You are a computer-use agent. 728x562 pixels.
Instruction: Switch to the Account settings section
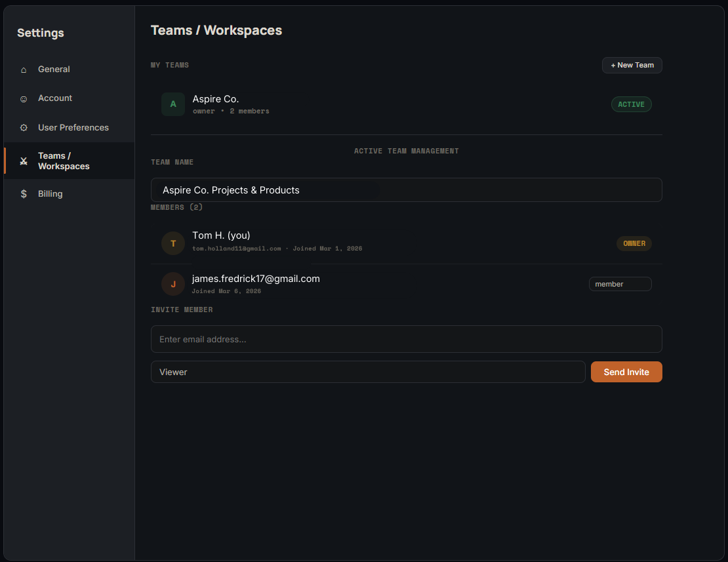(55, 98)
